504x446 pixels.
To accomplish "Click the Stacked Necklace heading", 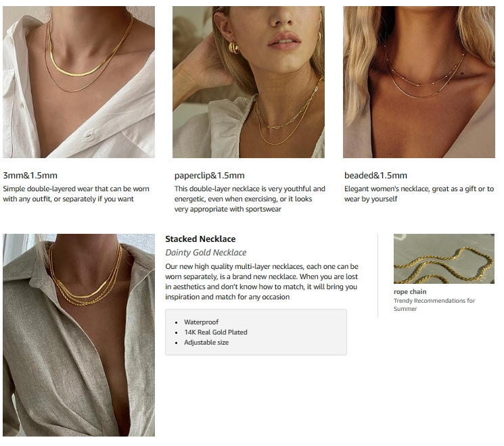I will coord(200,239).
